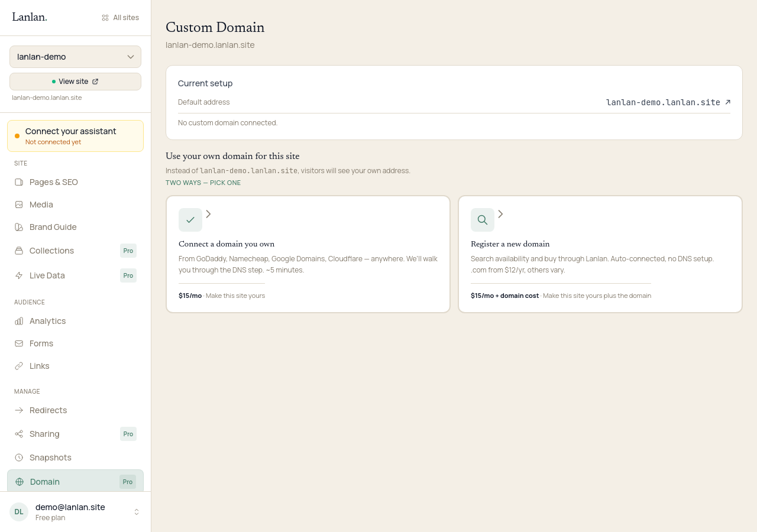Click the Custom Domain page heading
This screenshot has height=532, width=757.
(x=215, y=27)
